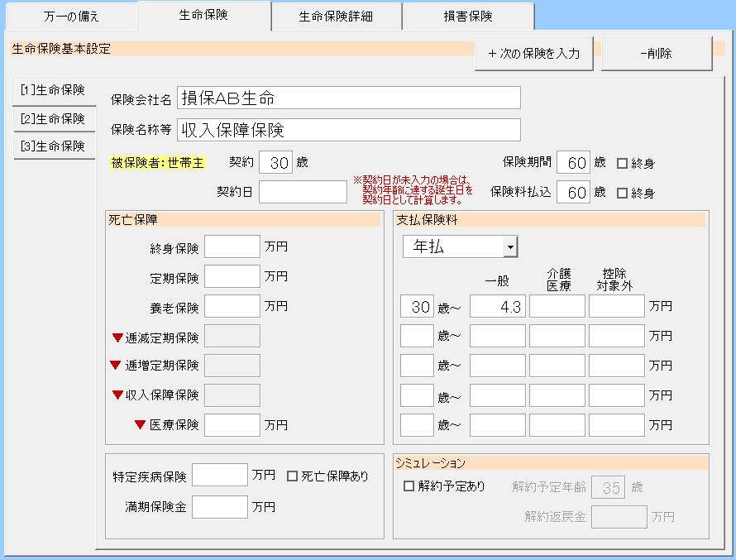Click red triangle beside 医療保険
This screenshot has width=736, height=560.
point(140,425)
